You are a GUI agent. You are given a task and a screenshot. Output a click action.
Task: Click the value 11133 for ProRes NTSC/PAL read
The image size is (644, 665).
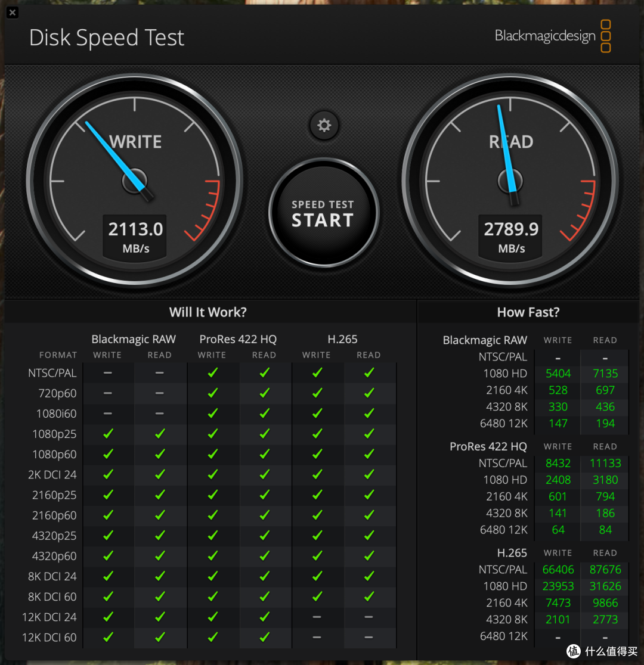[x=605, y=464]
